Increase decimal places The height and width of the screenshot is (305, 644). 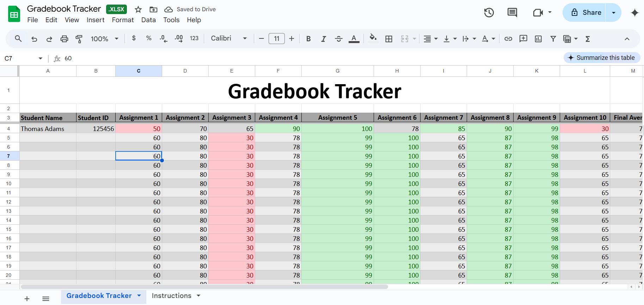(x=179, y=39)
